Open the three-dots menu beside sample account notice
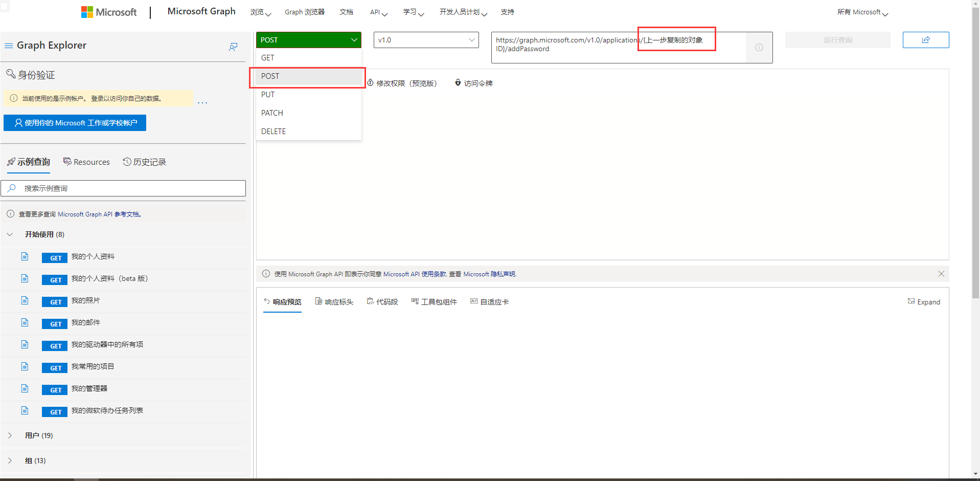Viewport: 980px width, 481px height. (202, 102)
